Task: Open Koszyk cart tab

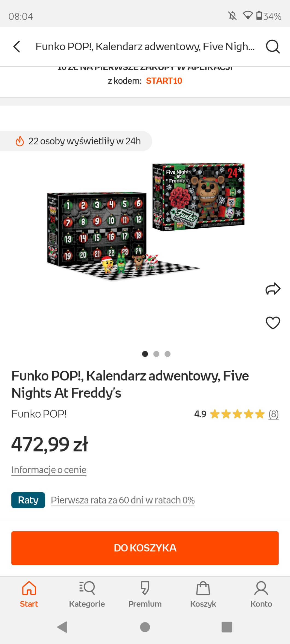Action: 203,594
